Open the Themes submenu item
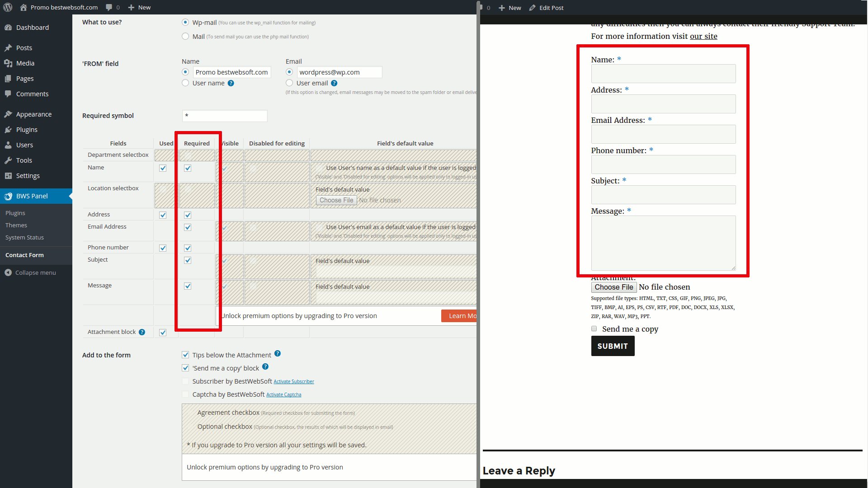The width and height of the screenshot is (868, 488). coord(16,225)
